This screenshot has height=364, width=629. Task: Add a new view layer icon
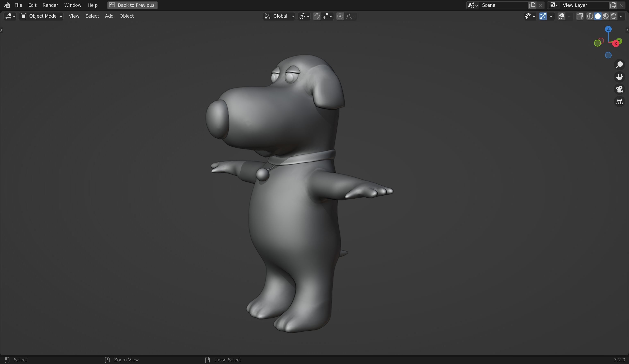(x=613, y=5)
